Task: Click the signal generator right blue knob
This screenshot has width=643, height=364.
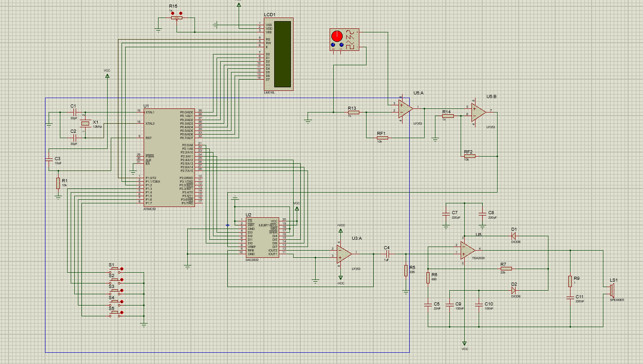Action: [341, 45]
